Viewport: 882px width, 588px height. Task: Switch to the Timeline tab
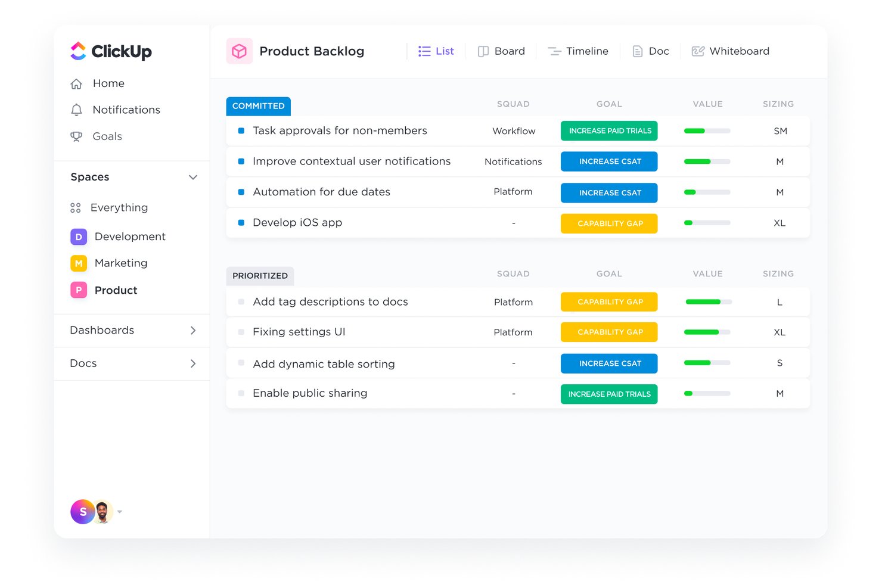(x=578, y=51)
